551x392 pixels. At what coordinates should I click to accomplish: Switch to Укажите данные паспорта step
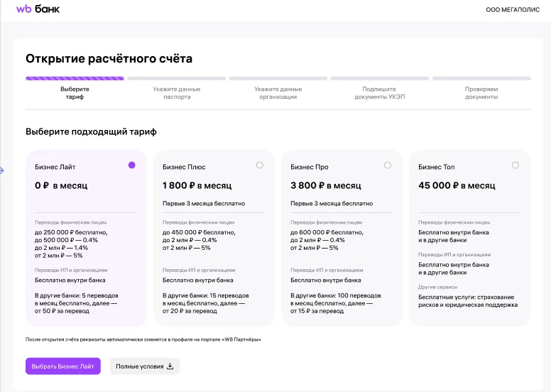point(176,92)
